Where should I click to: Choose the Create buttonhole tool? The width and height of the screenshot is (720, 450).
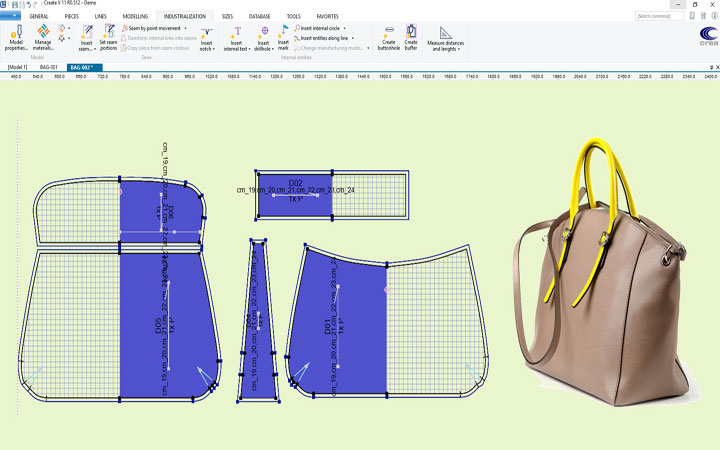pyautogui.click(x=388, y=33)
